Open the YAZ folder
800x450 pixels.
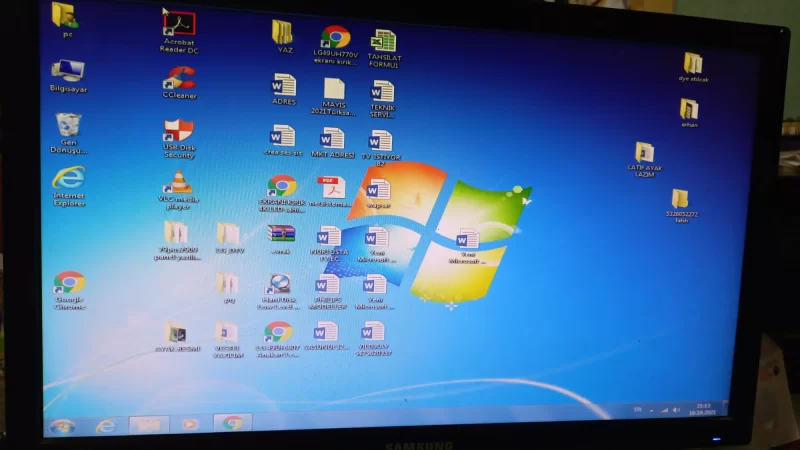(284, 37)
